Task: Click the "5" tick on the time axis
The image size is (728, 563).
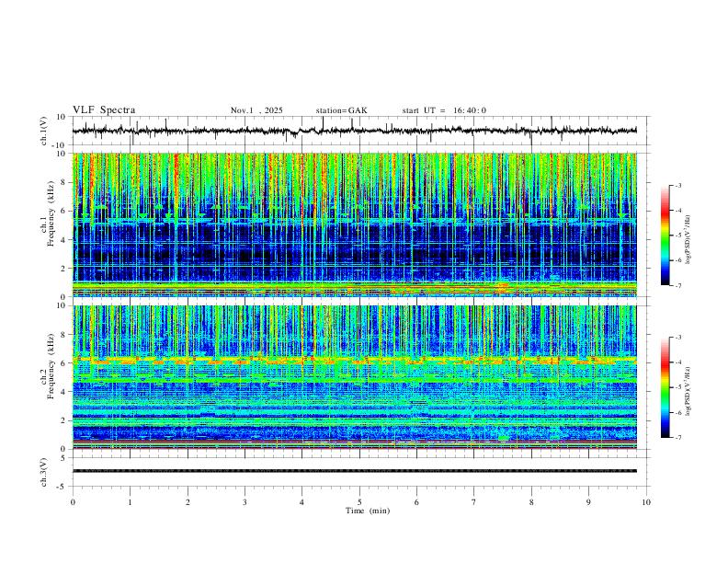Action: 359,502
